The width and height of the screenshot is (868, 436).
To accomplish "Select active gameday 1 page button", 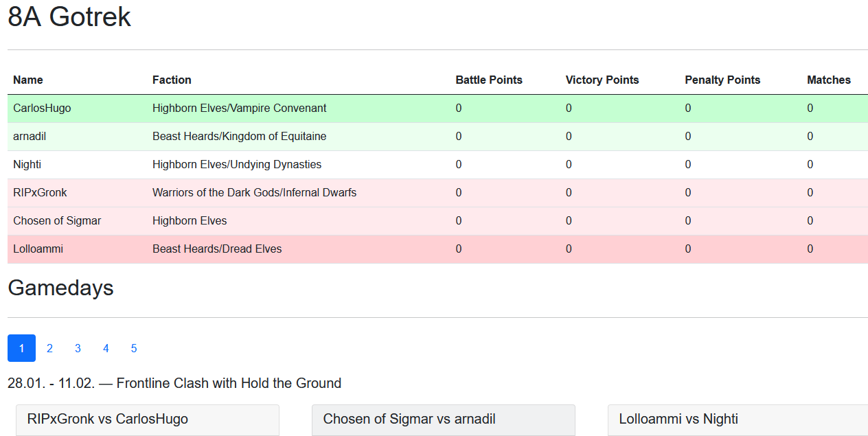I will pyautogui.click(x=21, y=348).
